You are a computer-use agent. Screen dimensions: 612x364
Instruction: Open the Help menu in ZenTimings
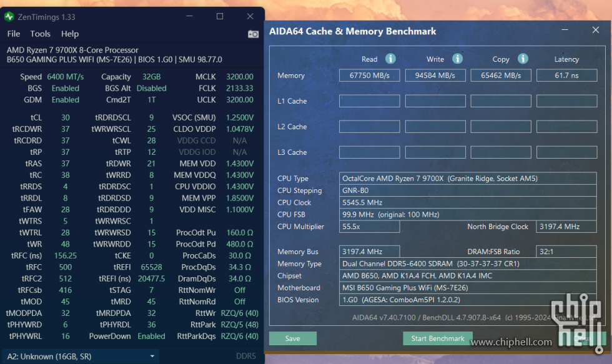click(x=70, y=34)
